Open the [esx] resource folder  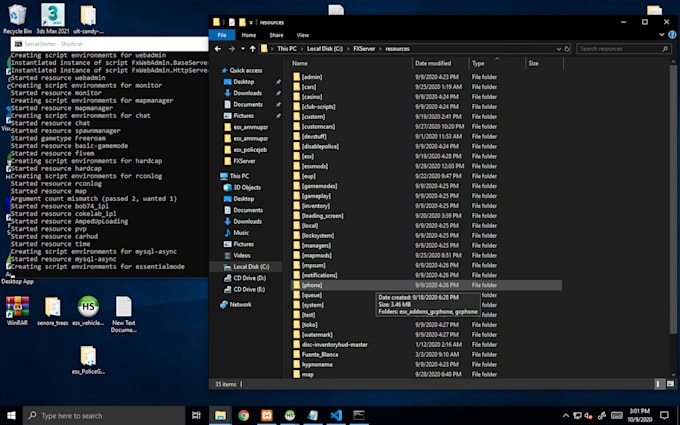click(x=308, y=156)
